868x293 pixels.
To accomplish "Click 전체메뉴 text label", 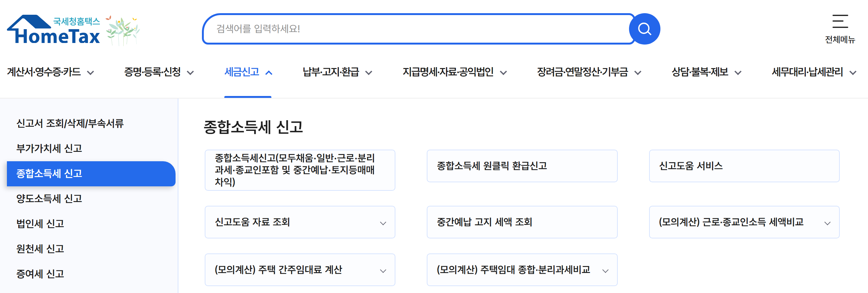I will [840, 40].
